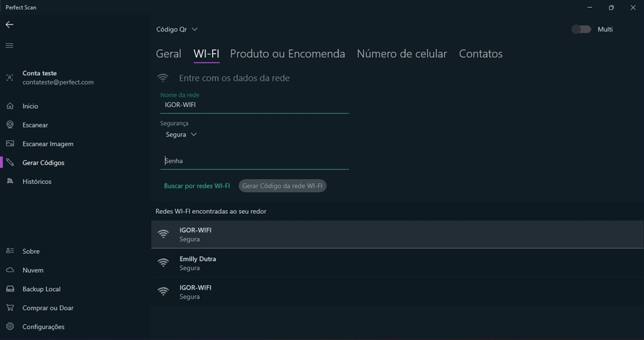This screenshot has height=340, width=644.
Task: Click the Históricos icon
Action: [x=10, y=182]
